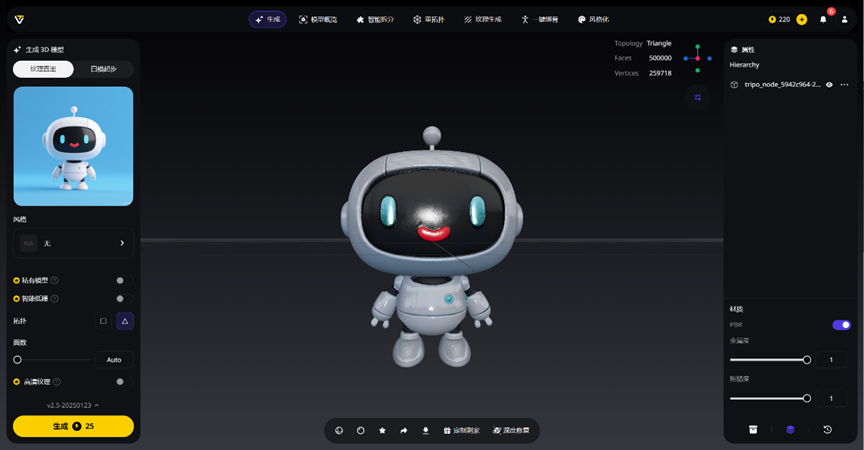Click the share arrow icon in bottom toolbar
This screenshot has width=864, height=450.
tap(404, 431)
